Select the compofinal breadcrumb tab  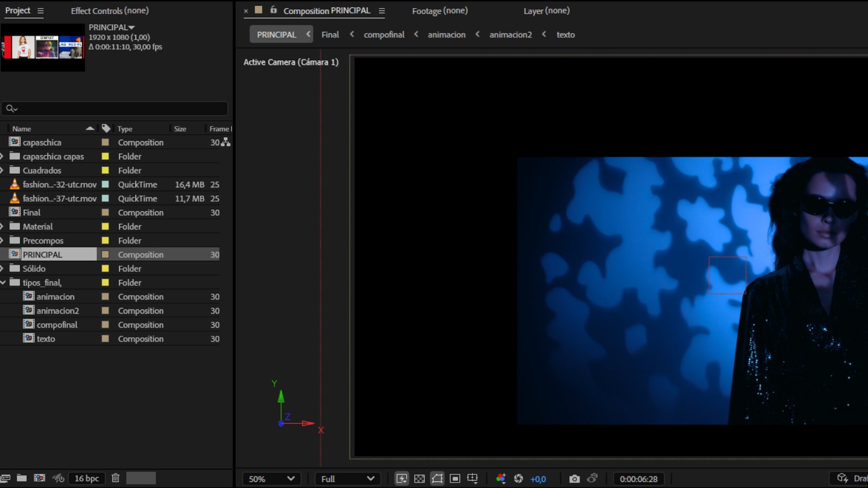coord(384,35)
